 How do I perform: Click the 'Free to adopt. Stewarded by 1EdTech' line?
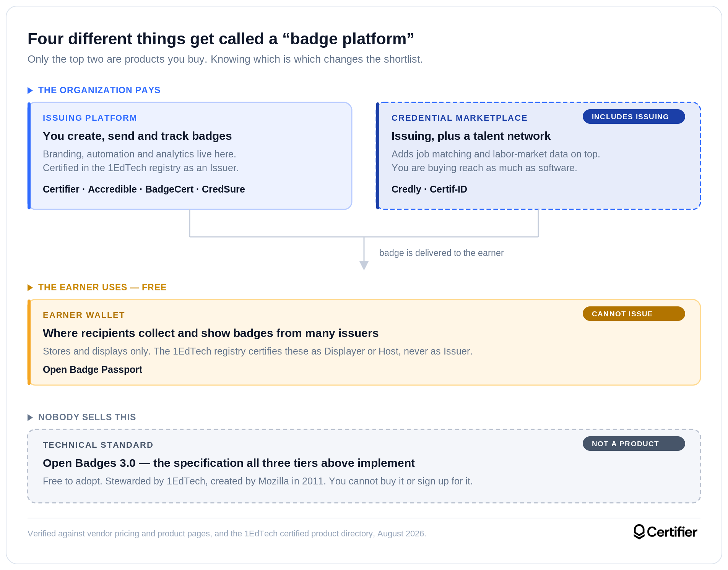[258, 481]
